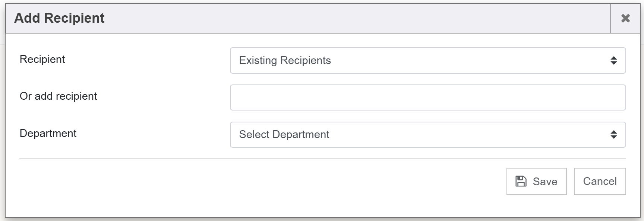Click the Save text label
Screen dimensions: 644x221
coord(545,182)
